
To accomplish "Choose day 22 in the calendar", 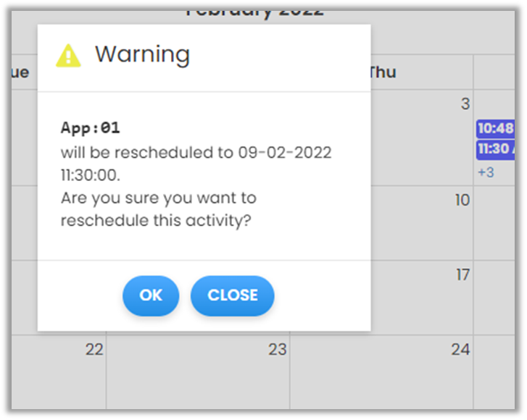I will (94, 350).
